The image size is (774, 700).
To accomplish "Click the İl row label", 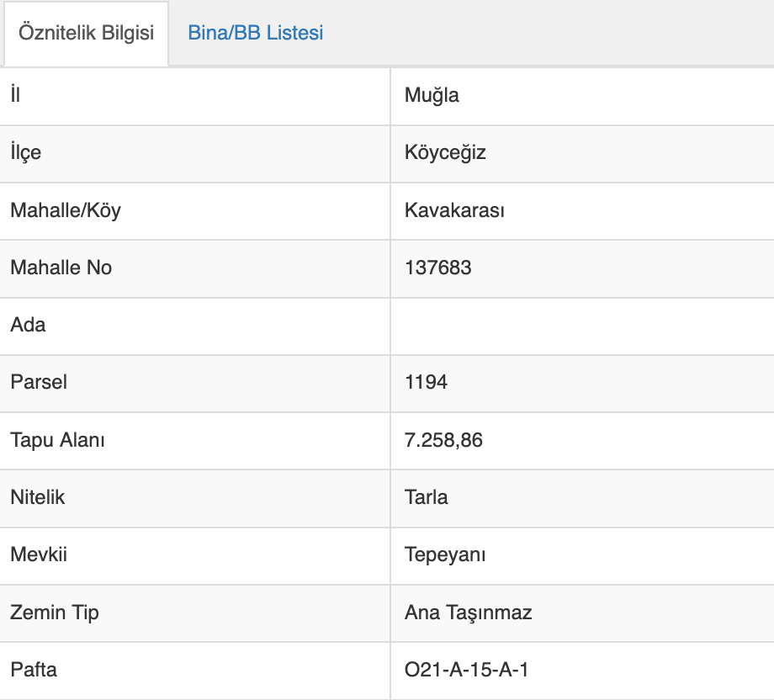I will click(15, 94).
